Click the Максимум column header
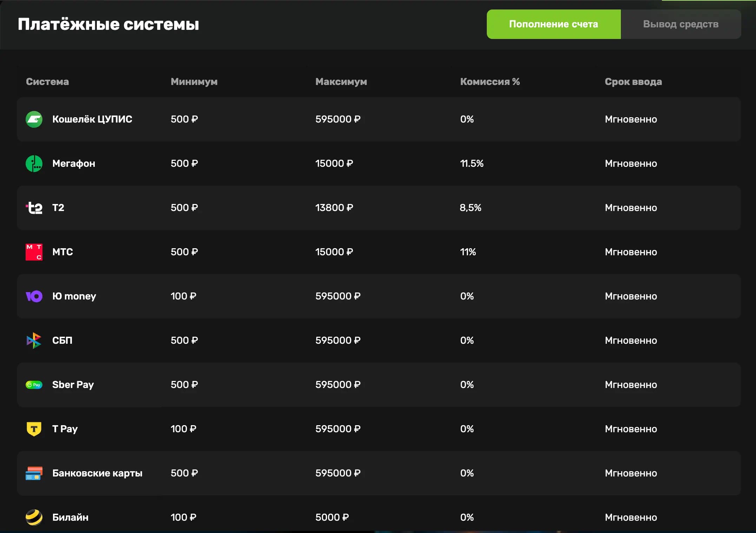The height and width of the screenshot is (533, 756). [x=341, y=82]
